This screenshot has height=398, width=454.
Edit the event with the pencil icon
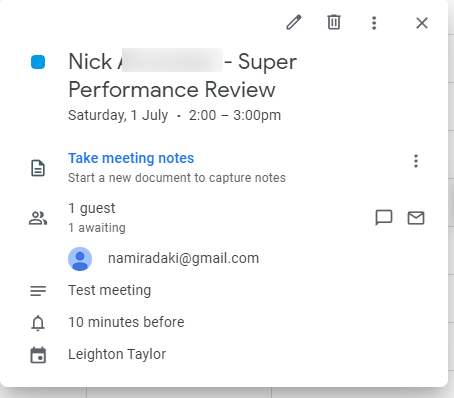coord(294,23)
